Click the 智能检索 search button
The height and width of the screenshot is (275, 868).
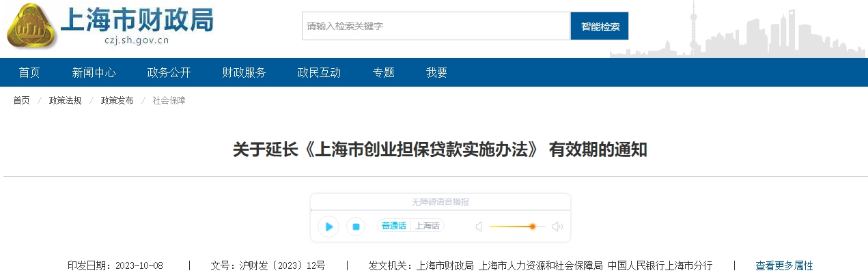click(600, 26)
